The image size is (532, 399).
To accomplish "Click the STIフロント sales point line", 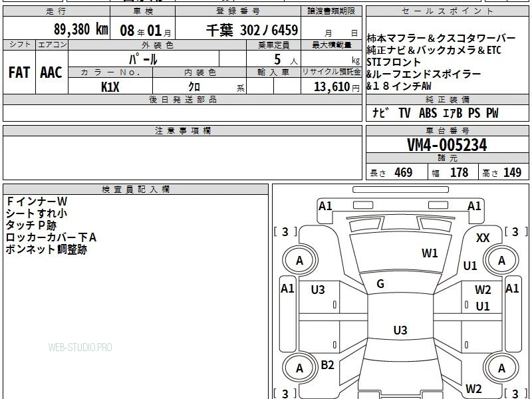I will (x=394, y=62).
